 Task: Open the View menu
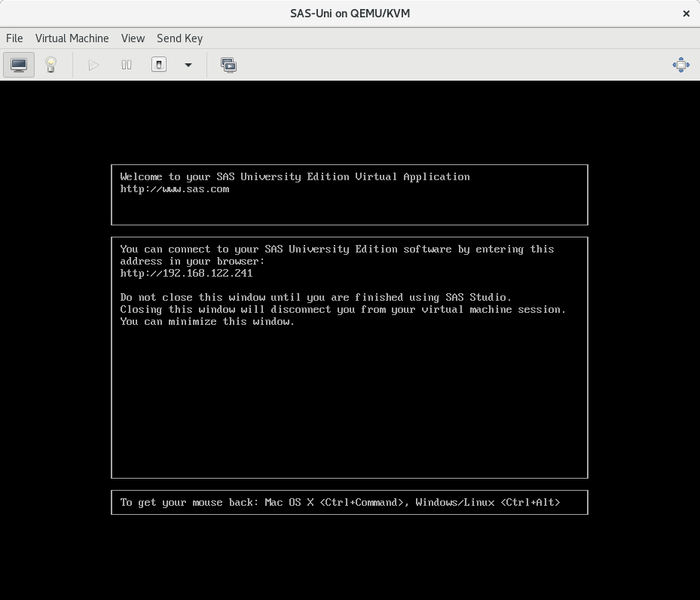[133, 38]
